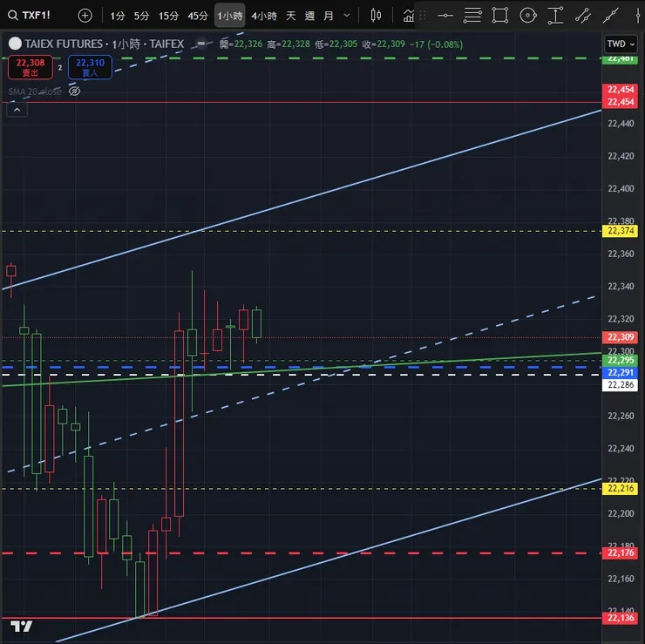The width and height of the screenshot is (645, 644).
Task: Select the 22,291 blue price label
Action: (621, 373)
